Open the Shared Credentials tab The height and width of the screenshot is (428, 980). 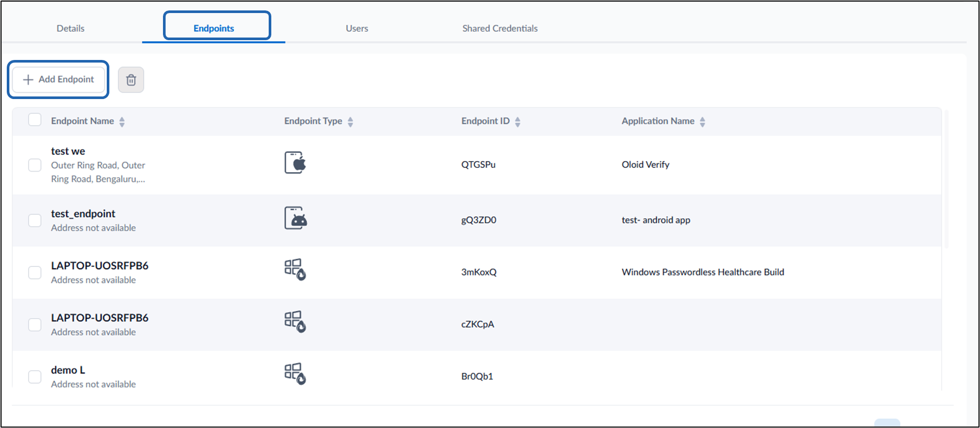(x=500, y=28)
